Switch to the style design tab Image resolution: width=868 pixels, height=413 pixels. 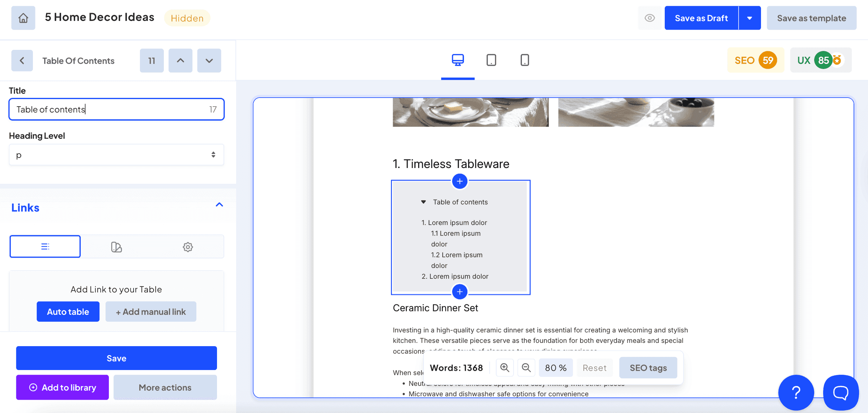[x=116, y=247]
